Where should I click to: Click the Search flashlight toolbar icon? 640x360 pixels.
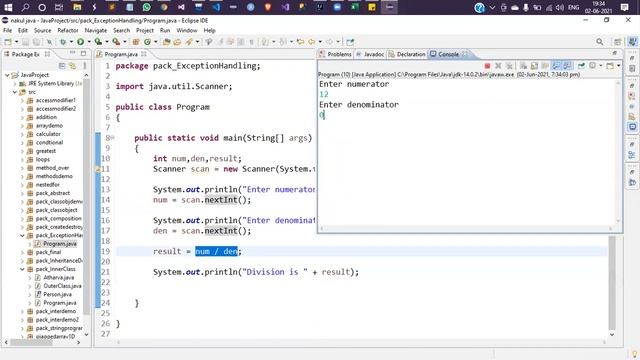click(x=189, y=42)
